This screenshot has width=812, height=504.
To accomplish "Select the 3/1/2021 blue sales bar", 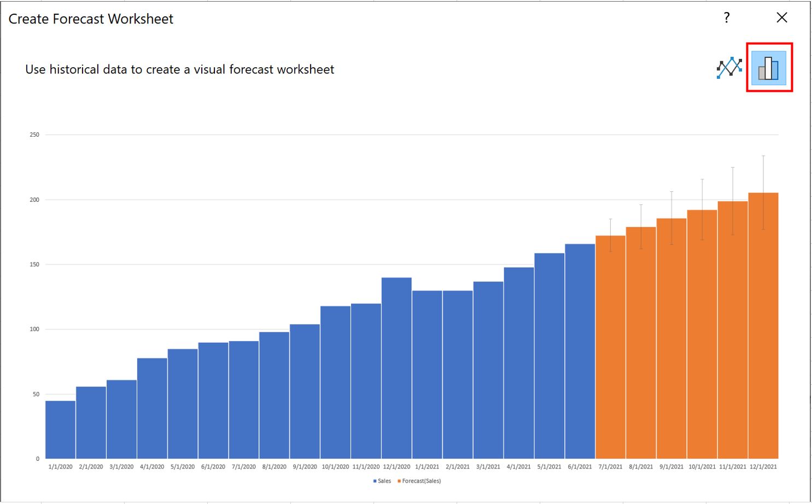I will click(488, 370).
